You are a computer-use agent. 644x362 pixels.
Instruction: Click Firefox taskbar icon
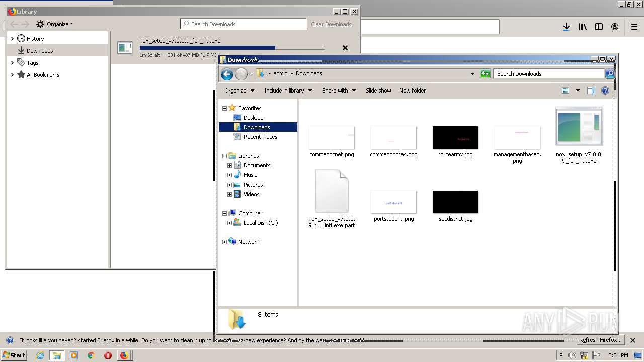pyautogui.click(x=124, y=355)
